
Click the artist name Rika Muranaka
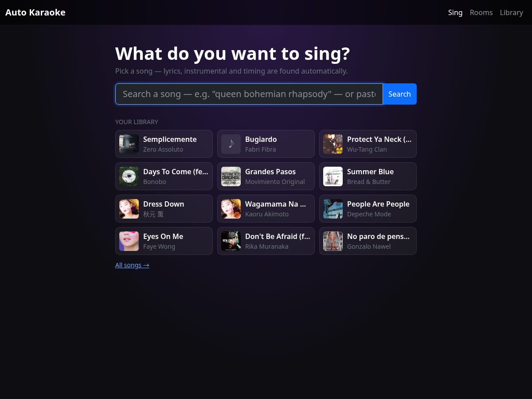click(x=267, y=246)
